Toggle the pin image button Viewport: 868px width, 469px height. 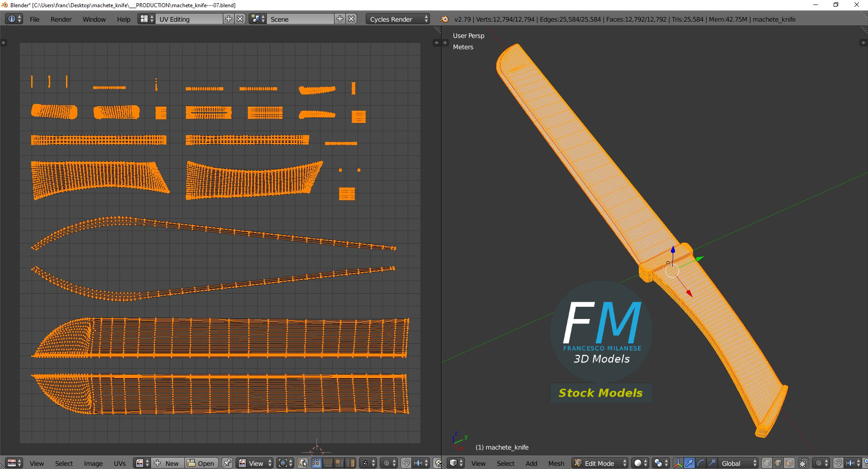[x=227, y=463]
